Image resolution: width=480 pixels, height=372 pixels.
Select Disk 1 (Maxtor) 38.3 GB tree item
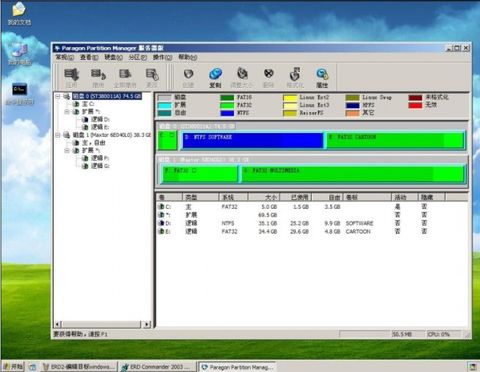point(112,135)
